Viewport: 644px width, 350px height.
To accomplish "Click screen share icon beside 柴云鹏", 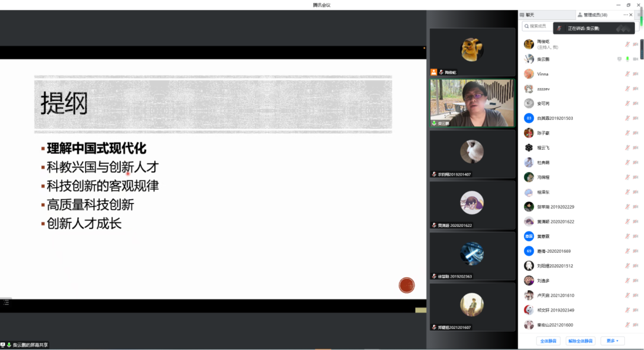I will pos(619,59).
